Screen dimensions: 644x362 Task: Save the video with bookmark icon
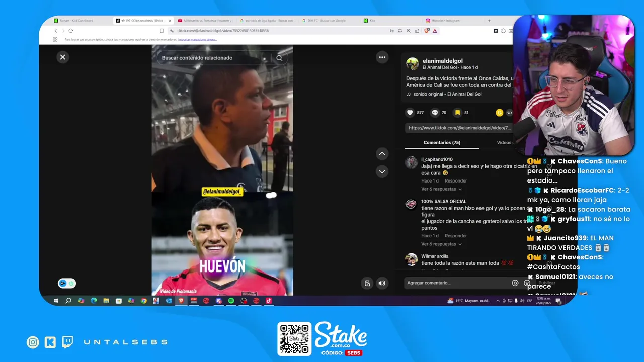(x=457, y=113)
